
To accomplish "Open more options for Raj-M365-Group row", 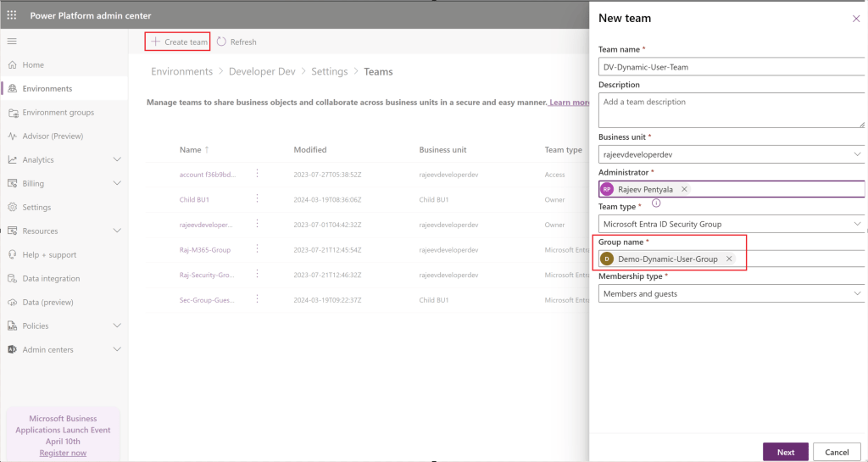I will tap(257, 250).
